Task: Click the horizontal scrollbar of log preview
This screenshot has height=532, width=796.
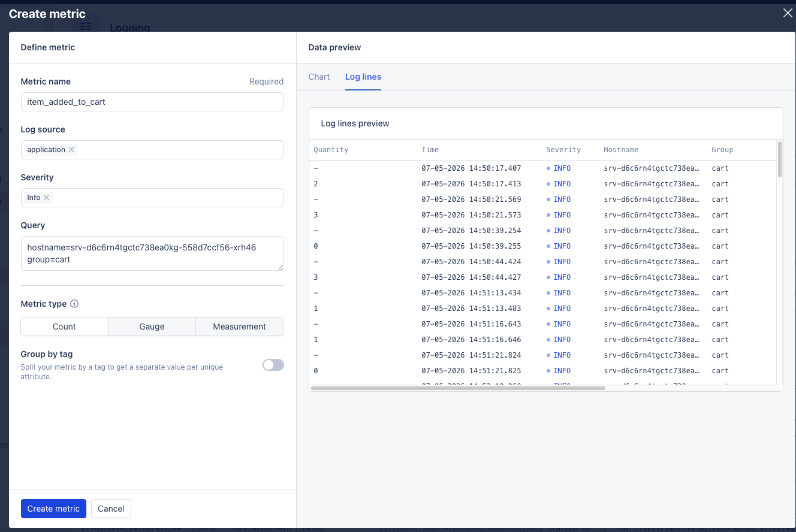Action: (459, 388)
